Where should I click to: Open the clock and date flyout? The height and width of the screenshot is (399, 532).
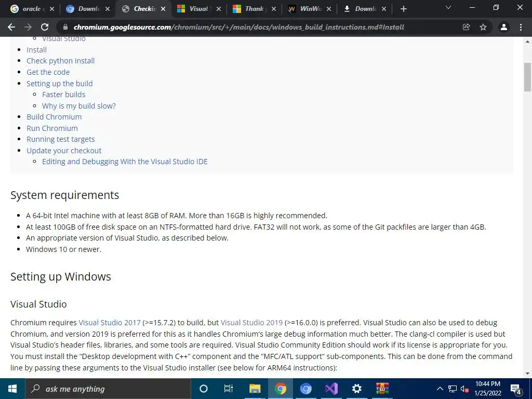[x=488, y=389]
